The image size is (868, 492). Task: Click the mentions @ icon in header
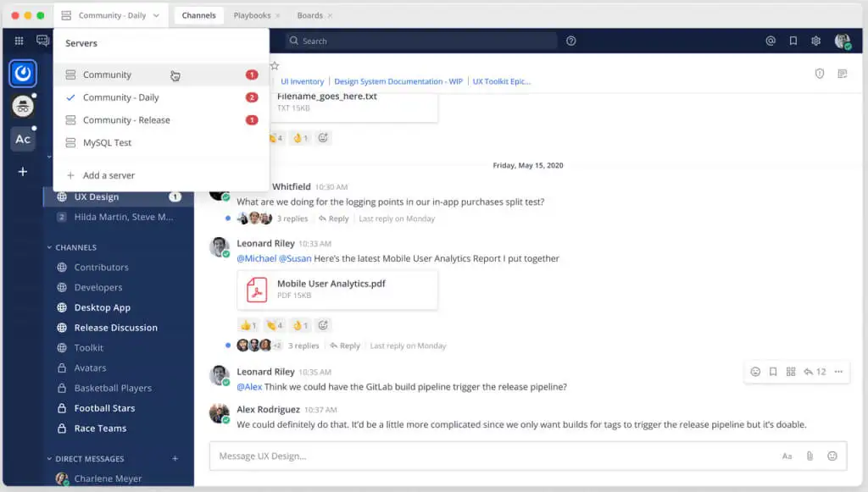(x=771, y=41)
